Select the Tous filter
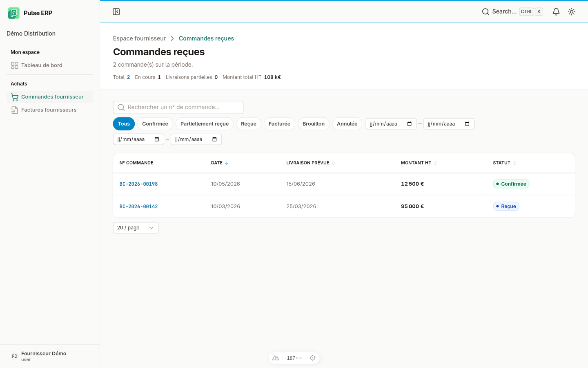 point(124,124)
